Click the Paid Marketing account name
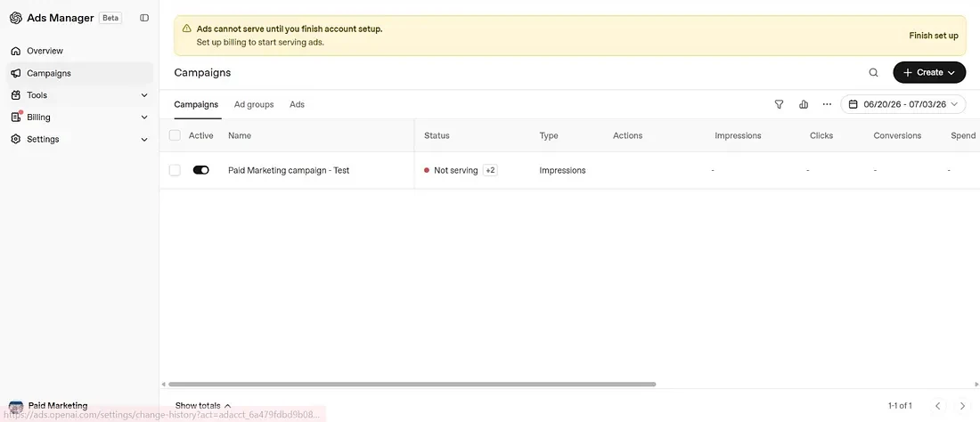 [58, 406]
